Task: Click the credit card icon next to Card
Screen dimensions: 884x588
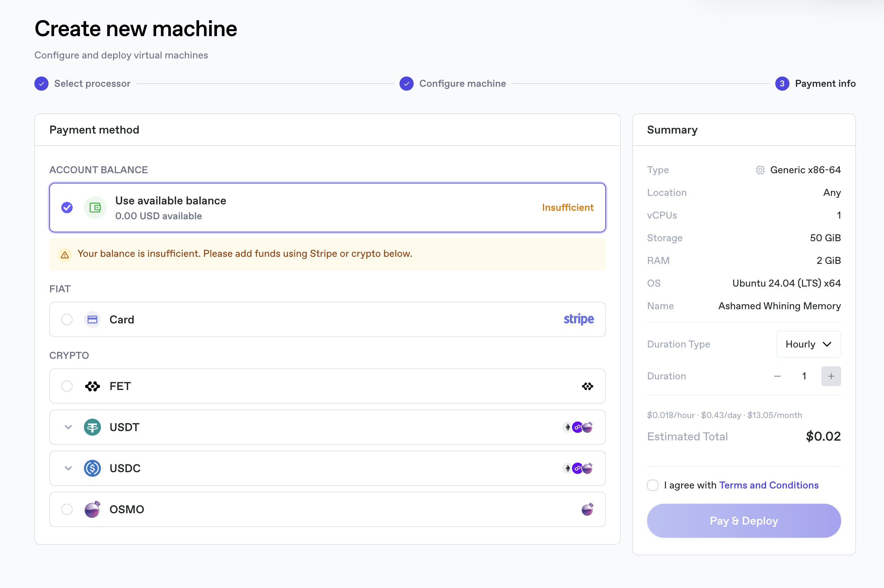Action: pyautogui.click(x=92, y=320)
